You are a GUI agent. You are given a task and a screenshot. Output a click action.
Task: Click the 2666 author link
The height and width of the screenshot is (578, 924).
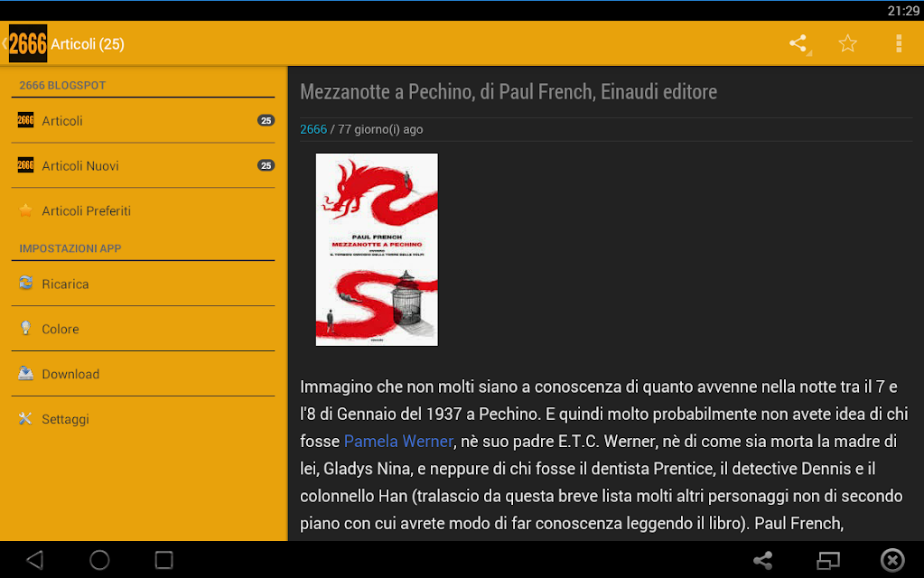pyautogui.click(x=313, y=130)
